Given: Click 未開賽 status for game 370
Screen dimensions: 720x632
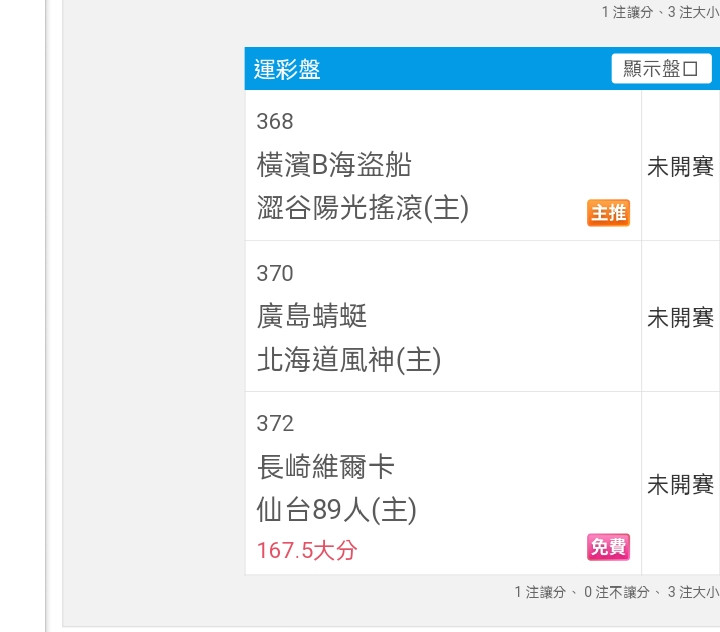Looking at the screenshot, I should coord(680,317).
